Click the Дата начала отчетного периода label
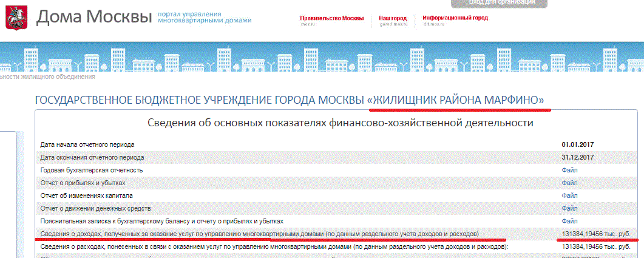 [x=87, y=144]
